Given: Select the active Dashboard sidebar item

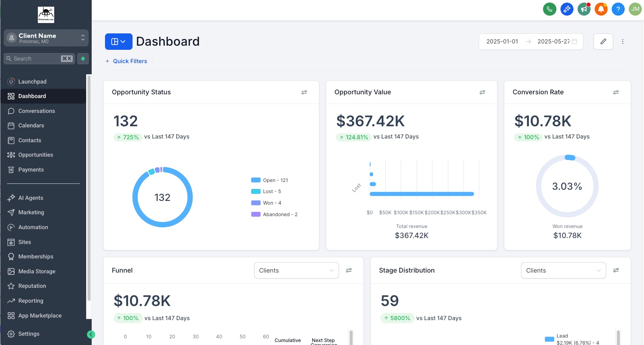Looking at the screenshot, I should pos(43,96).
